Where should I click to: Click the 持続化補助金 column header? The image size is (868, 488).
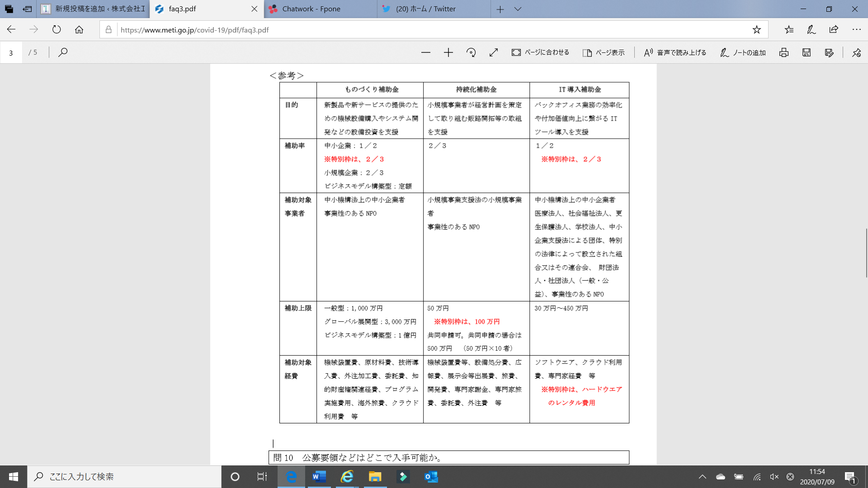(x=476, y=89)
